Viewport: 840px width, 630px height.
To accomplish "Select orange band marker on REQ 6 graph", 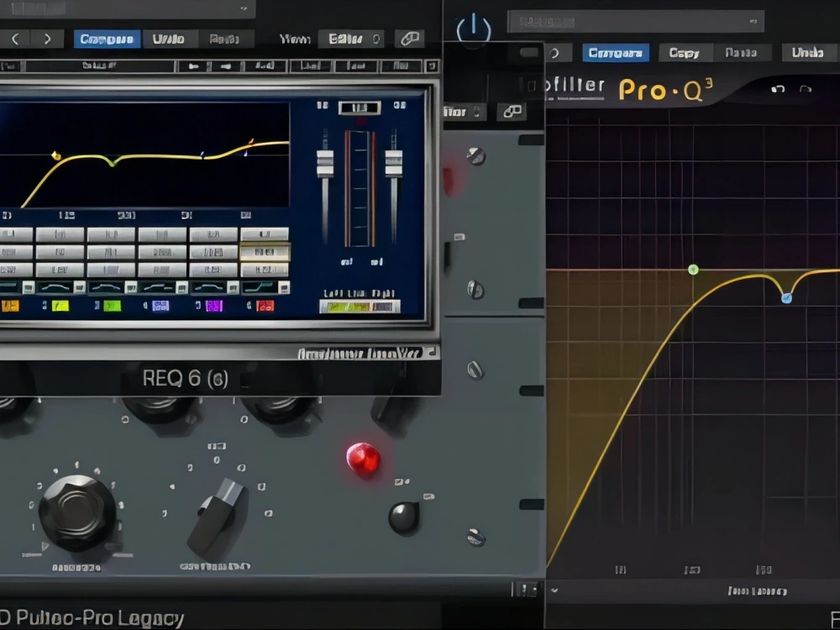I will click(250, 141).
